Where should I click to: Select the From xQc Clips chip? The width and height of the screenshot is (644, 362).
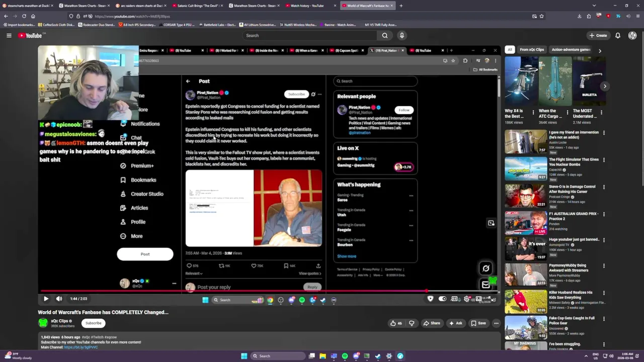532,50
